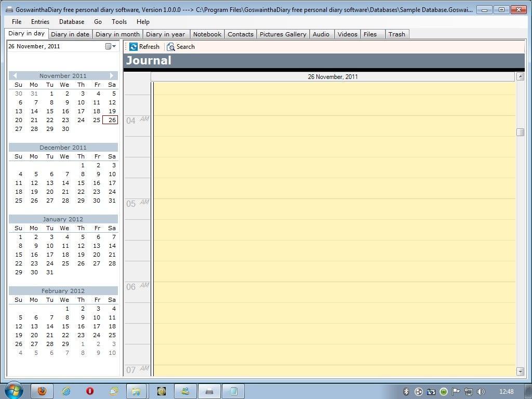
Task: Click the 06 AM time slot label
Action: [x=137, y=287]
